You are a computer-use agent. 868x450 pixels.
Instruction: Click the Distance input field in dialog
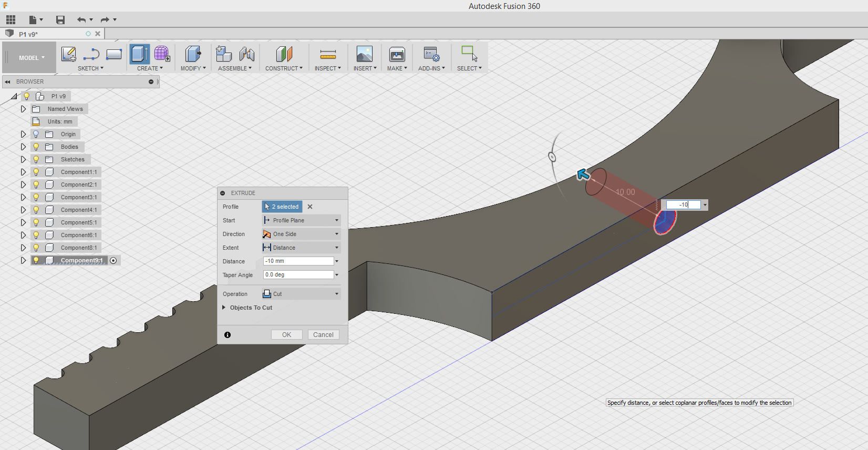pyautogui.click(x=298, y=261)
